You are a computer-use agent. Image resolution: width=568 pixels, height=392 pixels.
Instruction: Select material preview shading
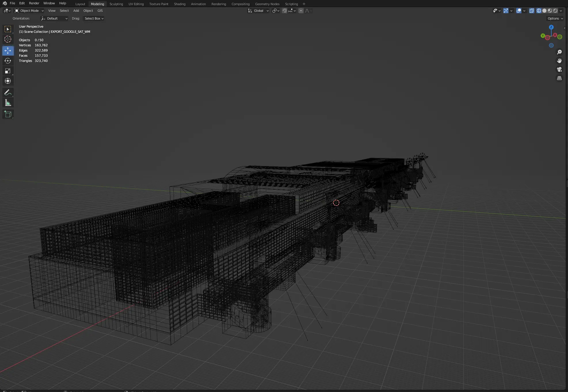tap(550, 11)
